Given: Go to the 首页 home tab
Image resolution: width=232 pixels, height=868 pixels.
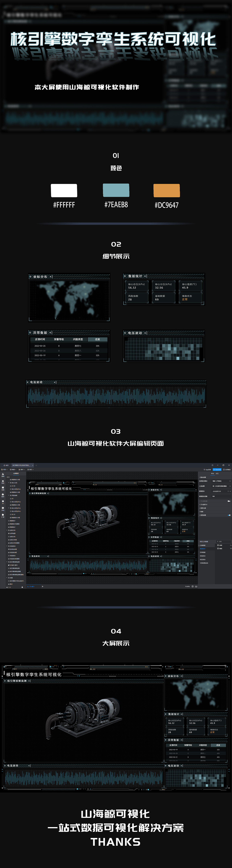Looking at the screenshot, I should click(x=6, y=465).
